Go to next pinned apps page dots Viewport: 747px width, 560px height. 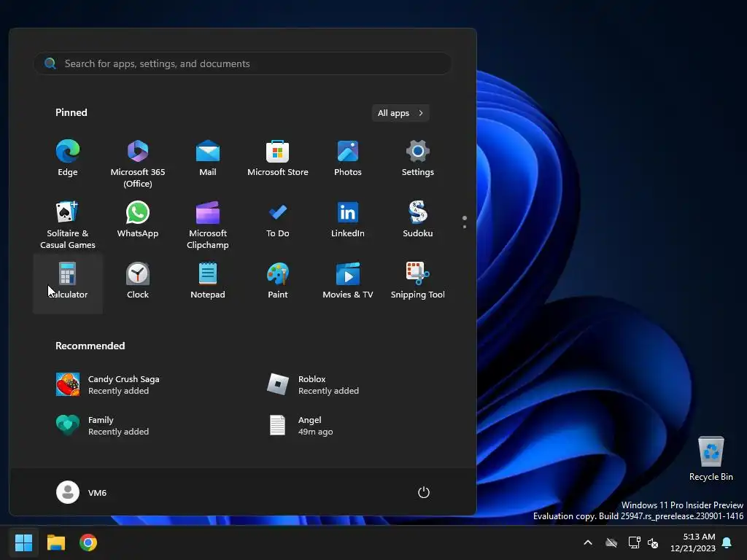coord(465,222)
